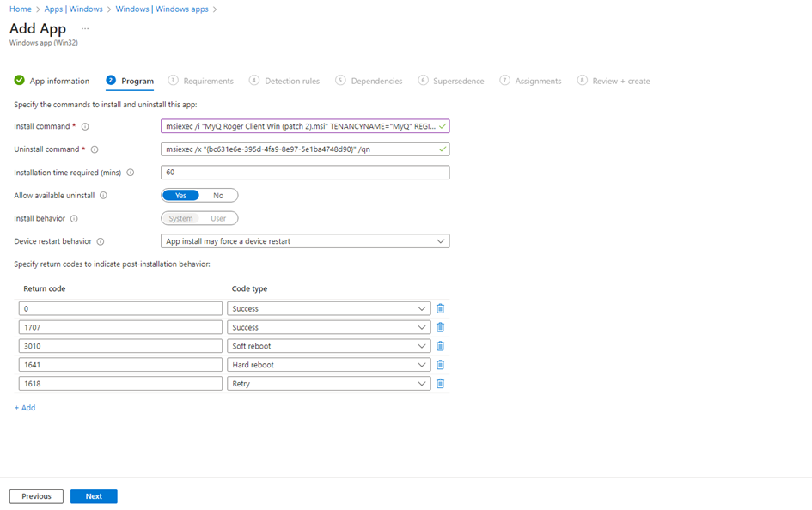Viewport: 812px width, 510px height.
Task: Change code type for return code 1618
Action: pyautogui.click(x=329, y=384)
